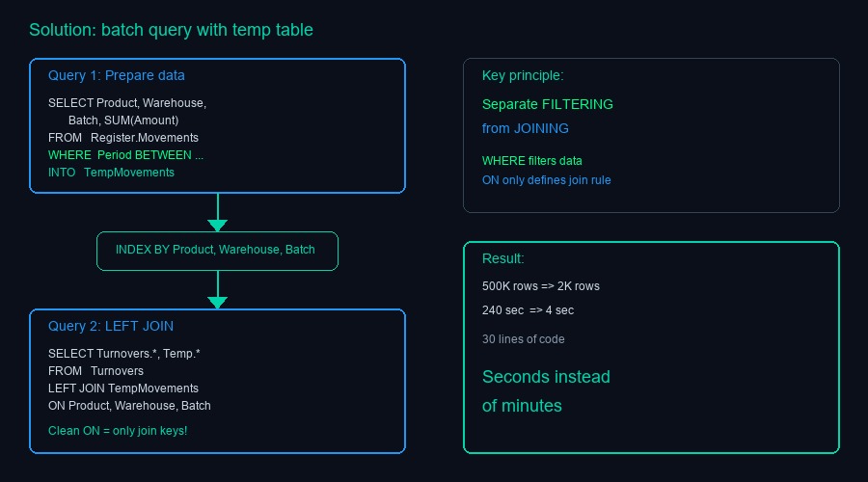This screenshot has height=482, width=868.
Task: Select the 'Query 1: Prepare data' heading
Action: point(117,75)
